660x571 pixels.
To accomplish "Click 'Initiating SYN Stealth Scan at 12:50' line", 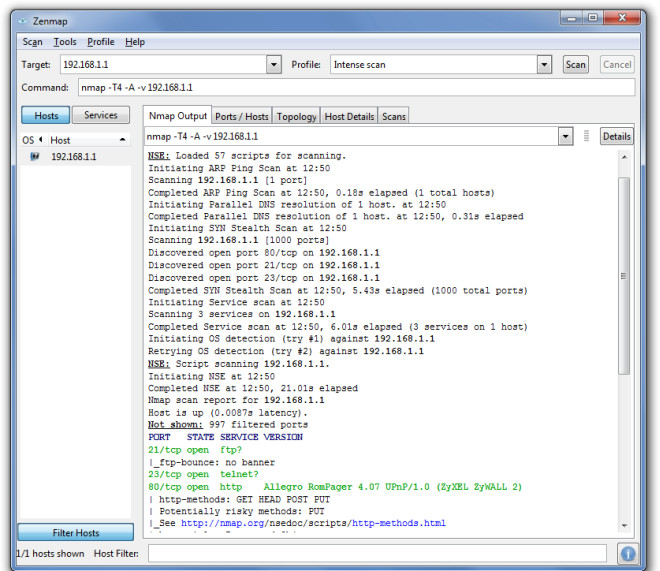I will (248, 228).
